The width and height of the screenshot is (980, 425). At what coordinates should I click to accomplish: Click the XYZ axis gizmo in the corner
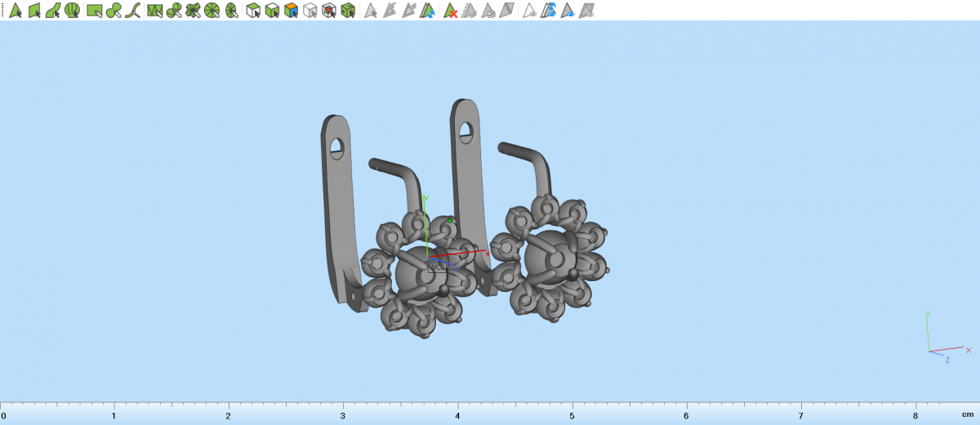(939, 339)
